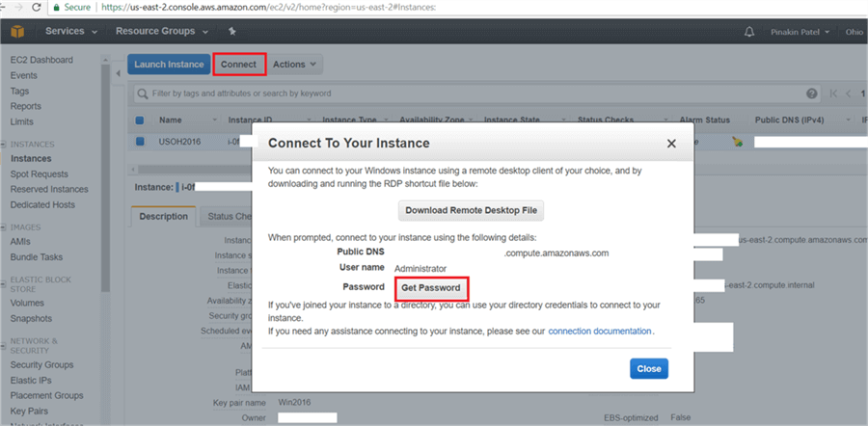Open Reports in the sidebar

pyautogui.click(x=25, y=106)
